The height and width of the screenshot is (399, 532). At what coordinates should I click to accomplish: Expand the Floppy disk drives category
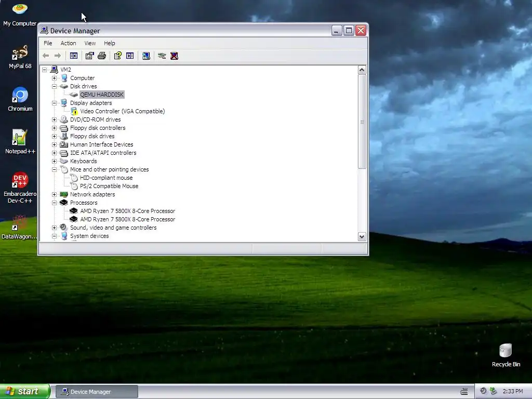(x=54, y=137)
